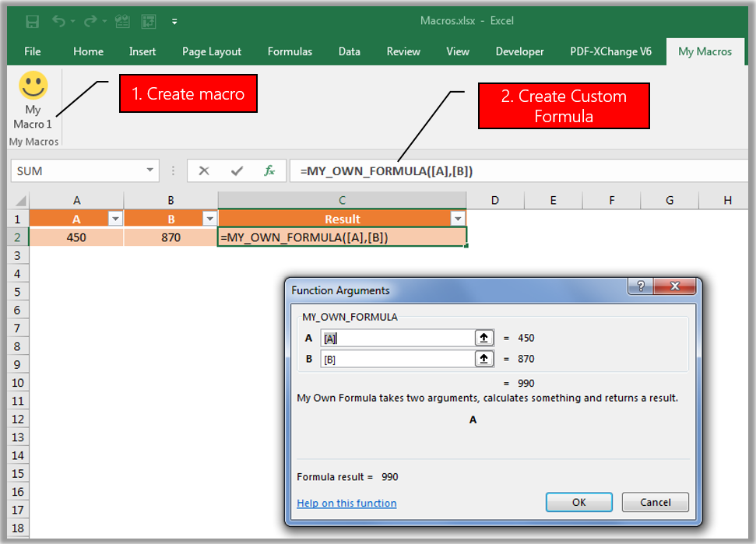Run My Macro 1 smiley button
The image size is (756, 544).
pos(33,100)
